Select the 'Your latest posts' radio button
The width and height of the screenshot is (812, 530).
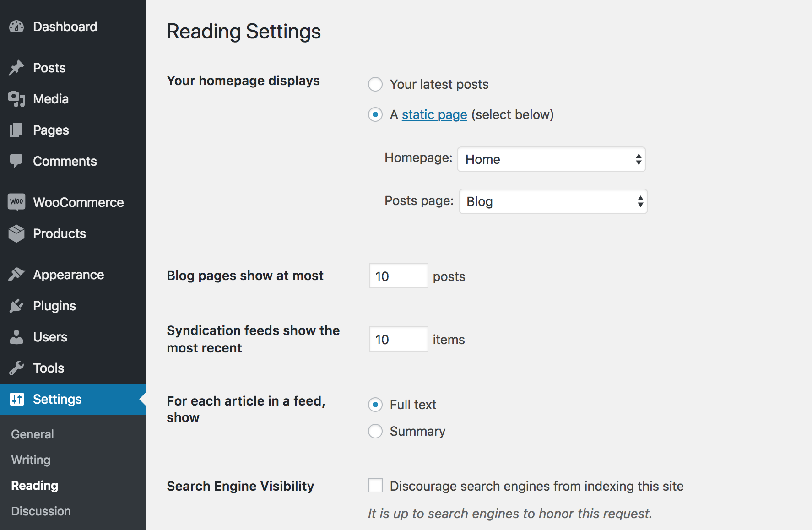(375, 84)
